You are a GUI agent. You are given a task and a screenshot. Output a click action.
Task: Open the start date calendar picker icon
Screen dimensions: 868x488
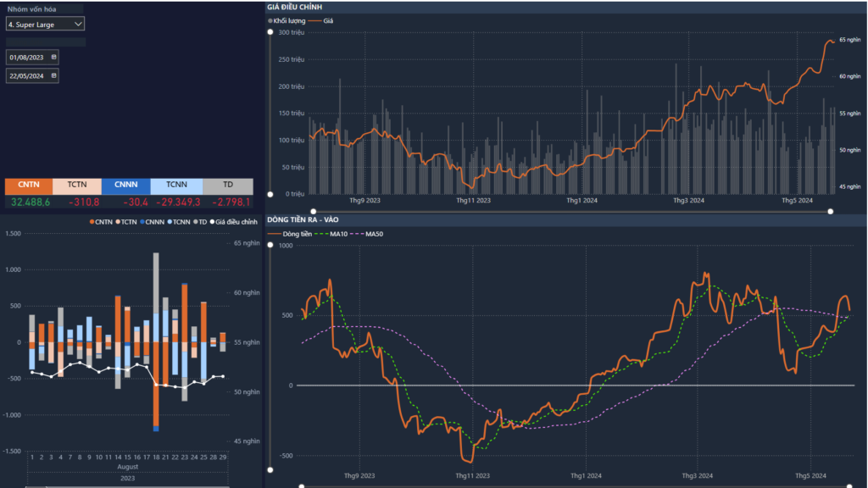[x=54, y=57]
